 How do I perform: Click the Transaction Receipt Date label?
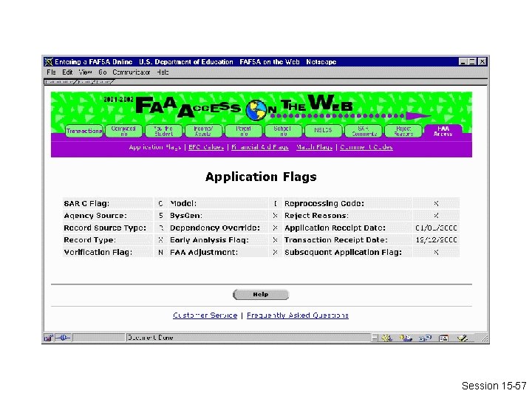(336, 240)
